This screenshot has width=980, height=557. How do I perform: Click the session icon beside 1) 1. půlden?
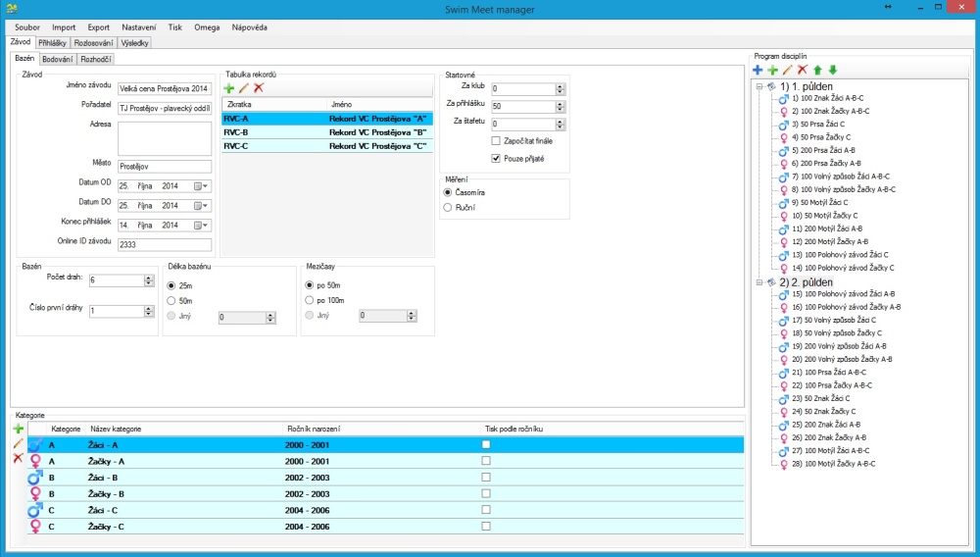tap(772, 87)
